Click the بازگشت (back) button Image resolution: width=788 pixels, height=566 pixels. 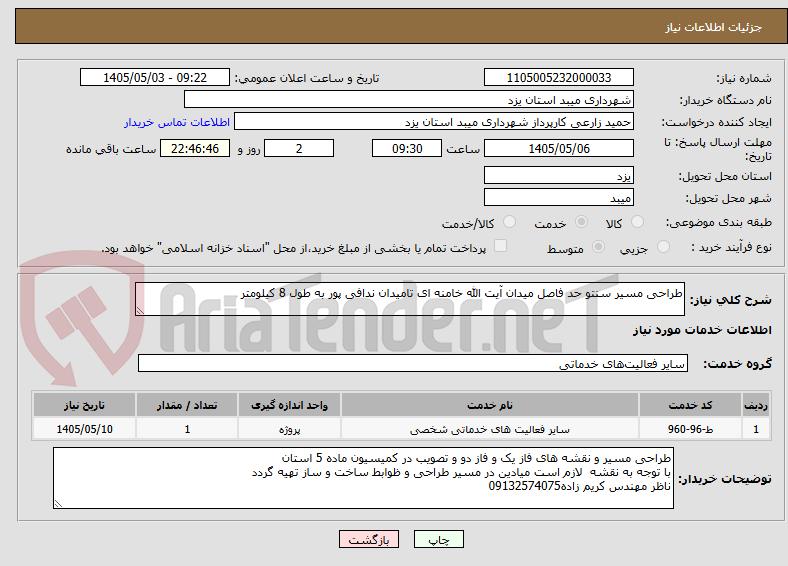[x=368, y=539]
